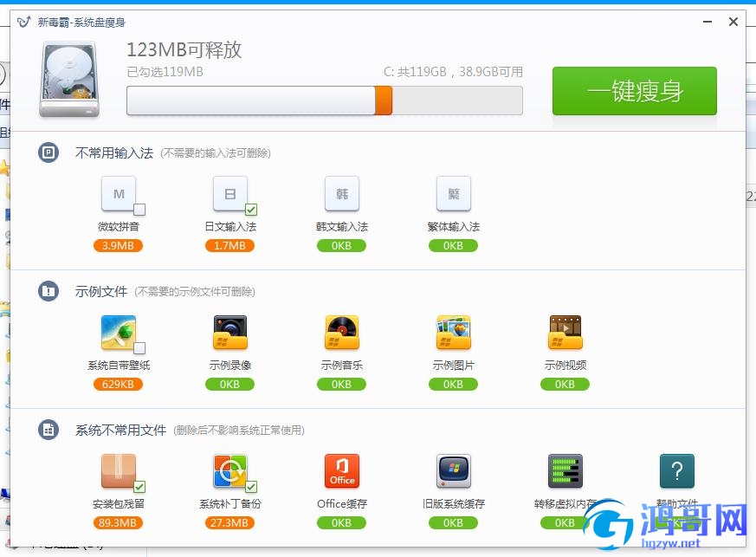Click the 0KB badge under 示例视频
The image size is (756, 557).
click(x=565, y=385)
